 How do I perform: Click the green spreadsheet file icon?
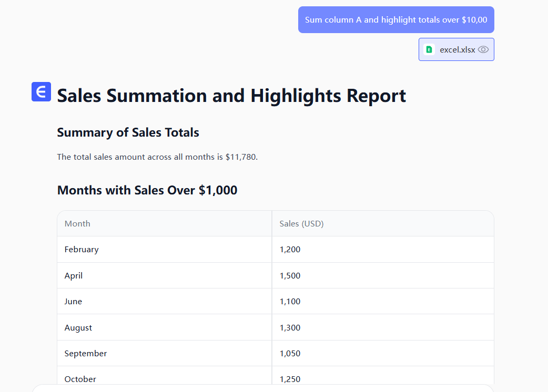point(429,49)
